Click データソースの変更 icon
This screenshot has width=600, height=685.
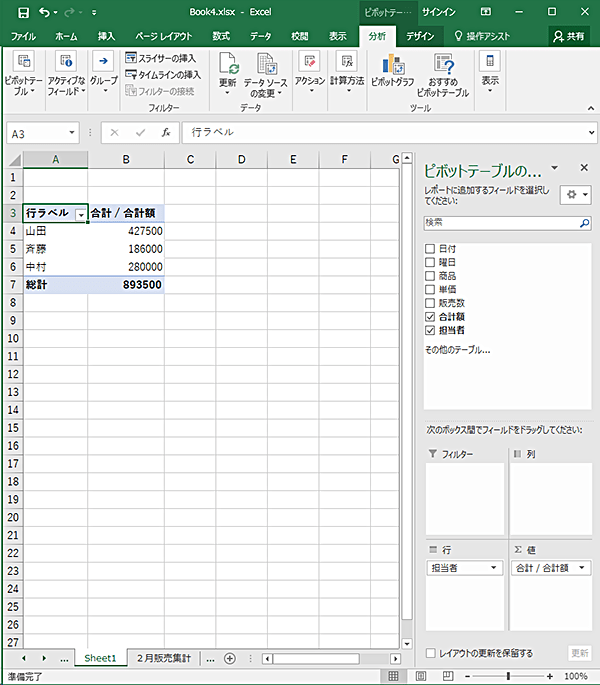(x=267, y=64)
